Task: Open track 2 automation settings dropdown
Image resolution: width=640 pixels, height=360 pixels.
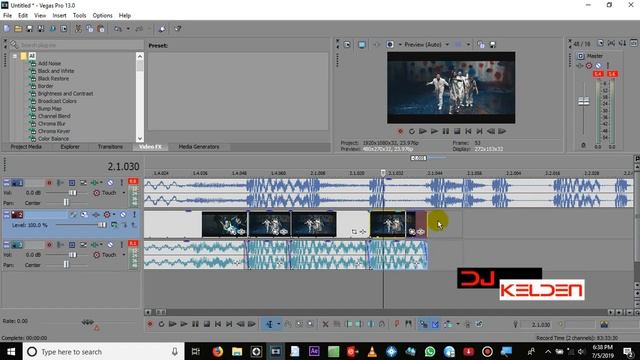Action: tap(114, 214)
